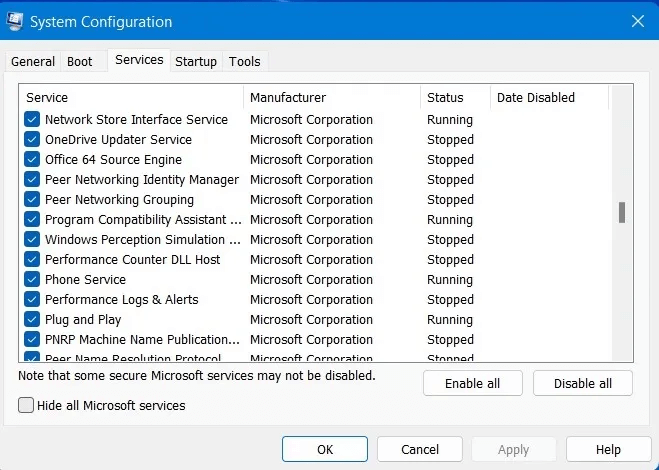Disable Office 64 Source Engine checkbox
This screenshot has height=470, width=659.
click(32, 160)
